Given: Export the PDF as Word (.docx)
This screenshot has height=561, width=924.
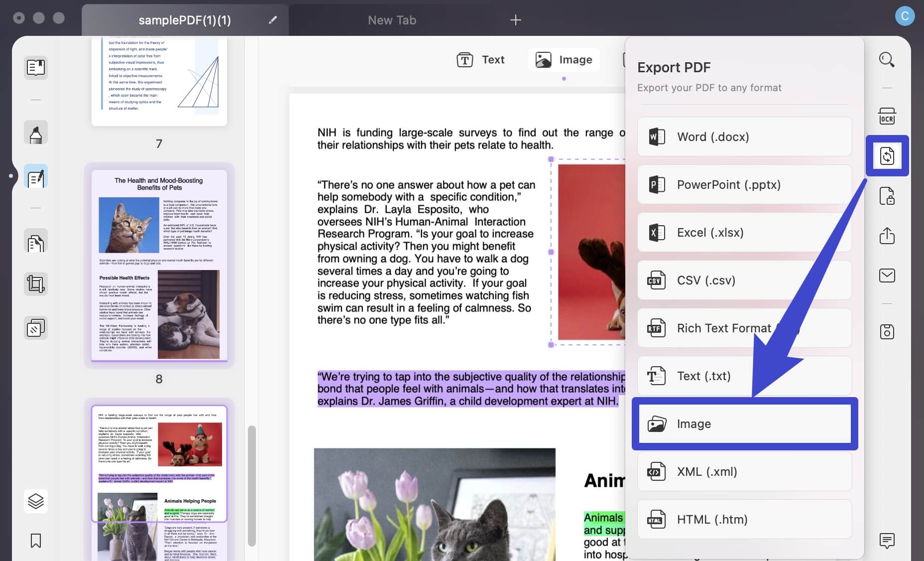Looking at the screenshot, I should (x=744, y=137).
